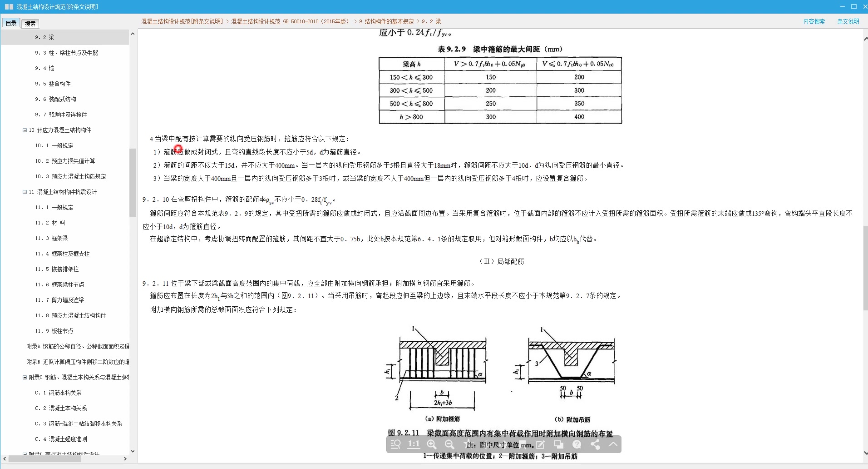The height and width of the screenshot is (469, 868).
Task: Open '11.8 预应力混凝土结构构件' section
Action: click(70, 315)
